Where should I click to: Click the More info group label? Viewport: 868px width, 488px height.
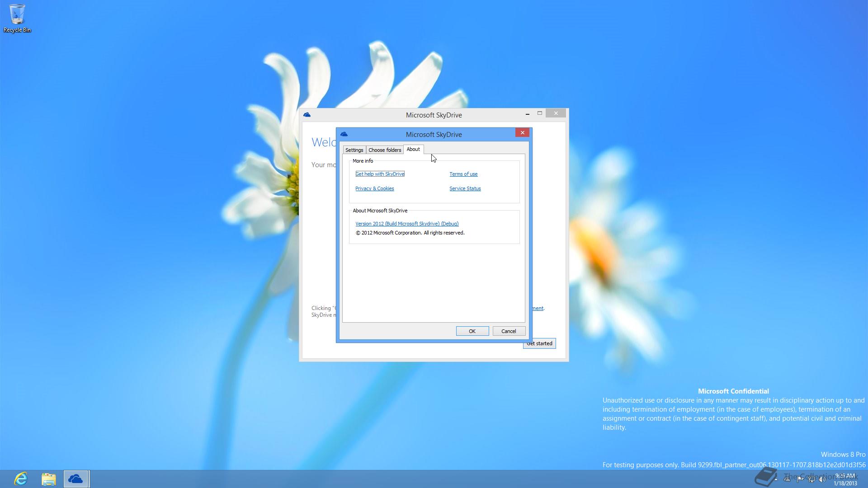[x=363, y=161]
